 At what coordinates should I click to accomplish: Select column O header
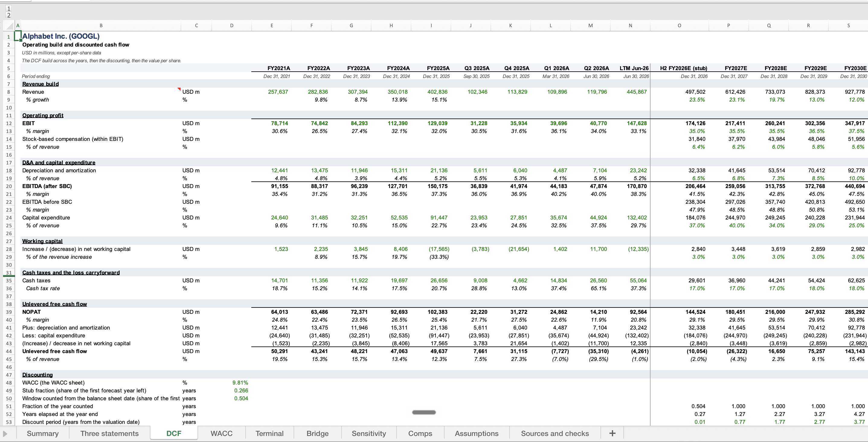(x=679, y=26)
